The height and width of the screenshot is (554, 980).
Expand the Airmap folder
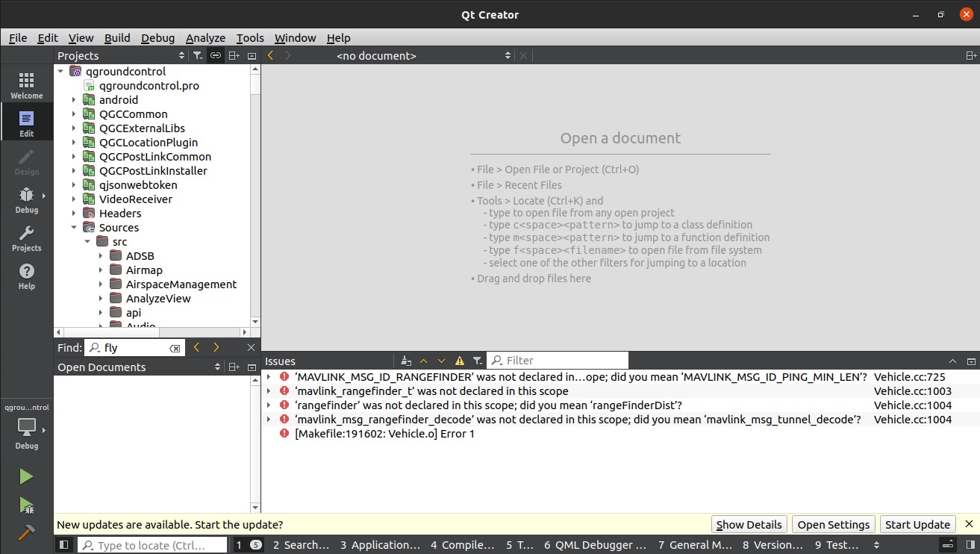click(101, 270)
